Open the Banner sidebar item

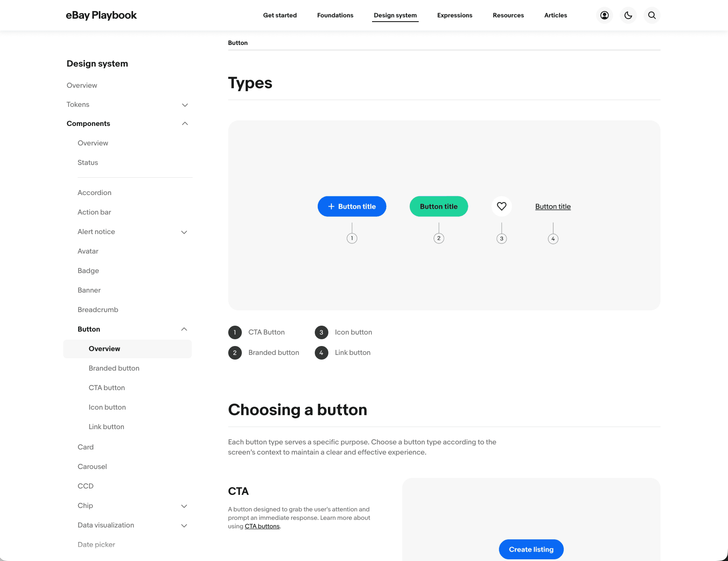(89, 290)
